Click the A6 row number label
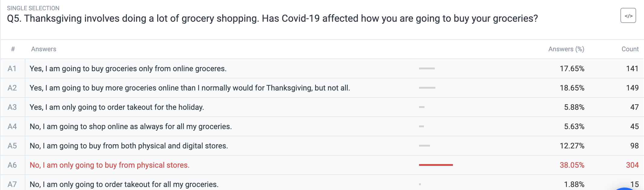This screenshot has width=644, height=190. 12,165
